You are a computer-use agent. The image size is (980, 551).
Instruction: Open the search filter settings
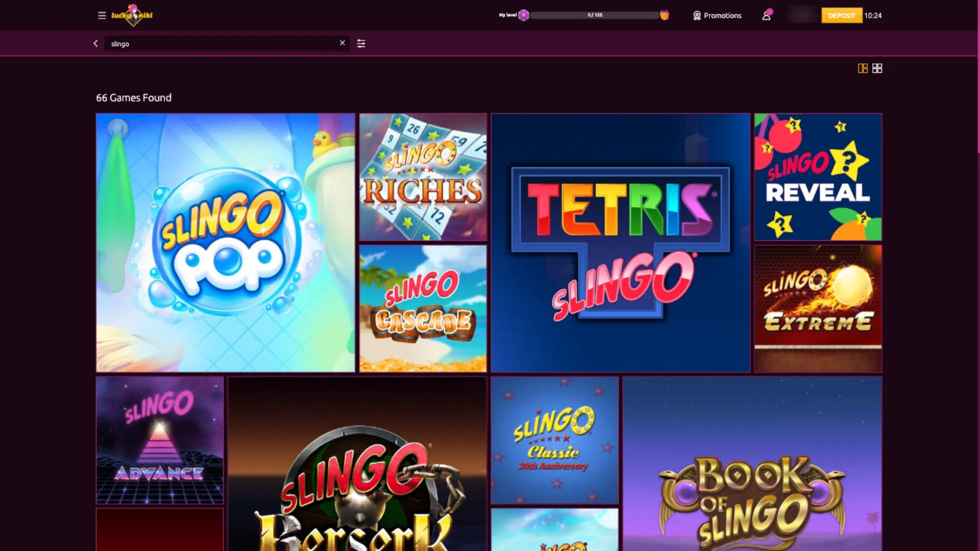361,43
